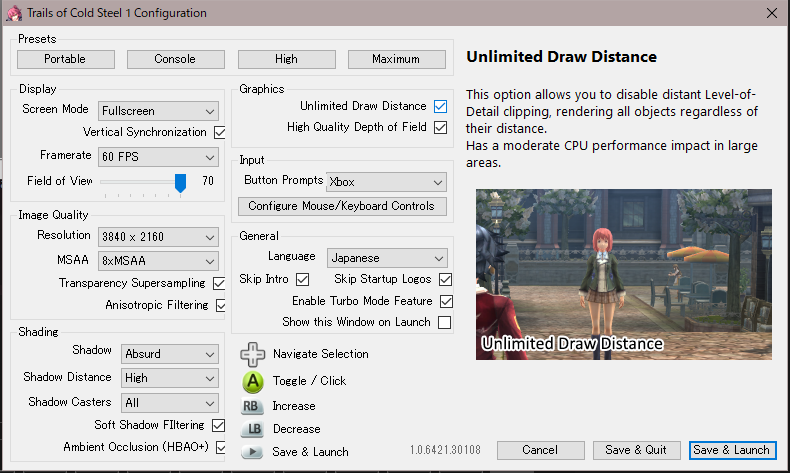Apply the Console preset
The height and width of the screenshot is (473, 790).
(x=175, y=59)
